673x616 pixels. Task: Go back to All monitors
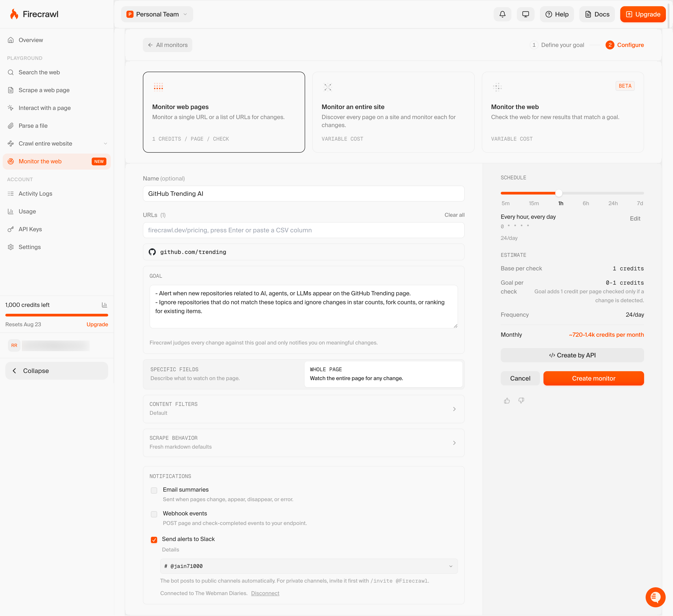coord(168,45)
